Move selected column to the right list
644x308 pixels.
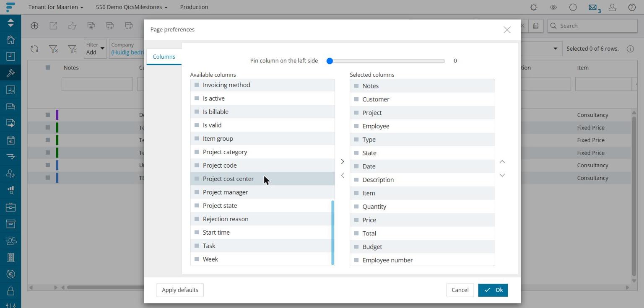[343, 162]
